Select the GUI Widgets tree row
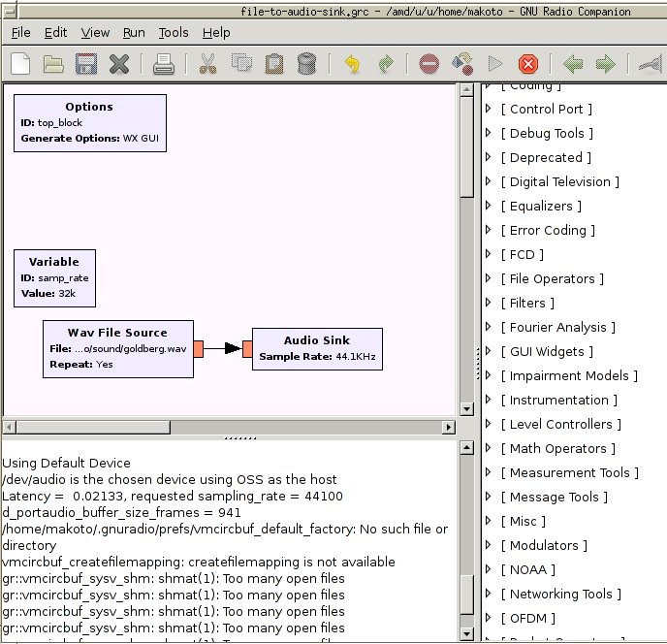Image resolution: width=667 pixels, height=644 pixels. pos(575,351)
